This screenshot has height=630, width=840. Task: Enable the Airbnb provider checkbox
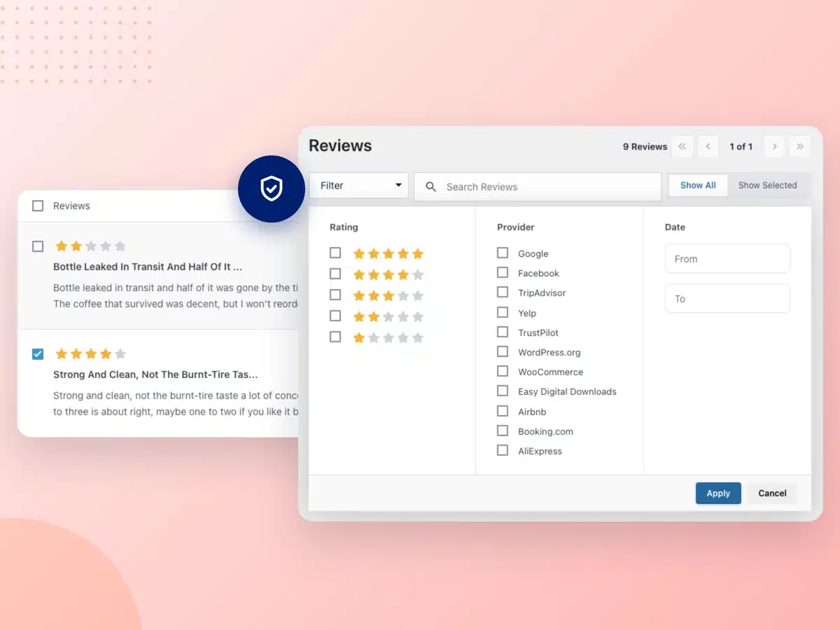point(503,411)
